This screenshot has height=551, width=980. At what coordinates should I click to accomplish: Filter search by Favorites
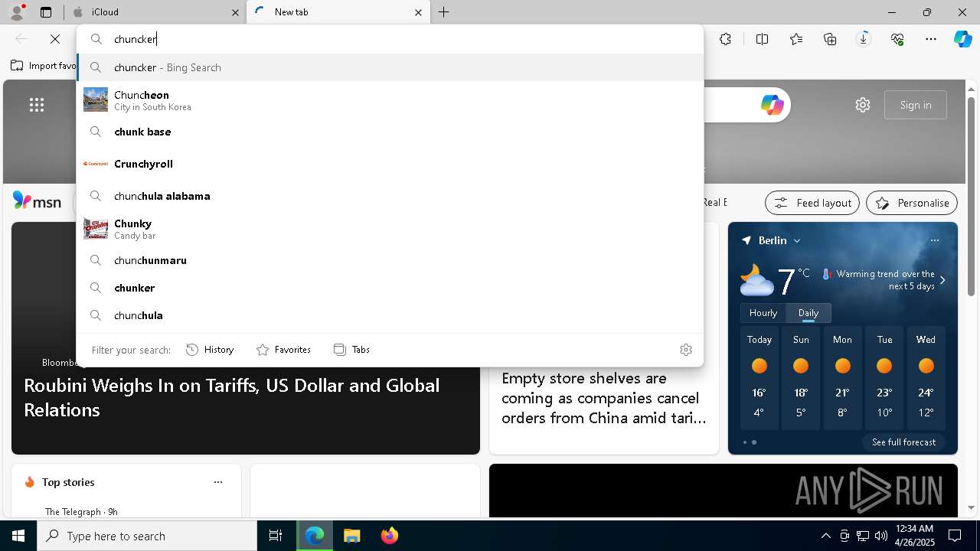pos(283,350)
